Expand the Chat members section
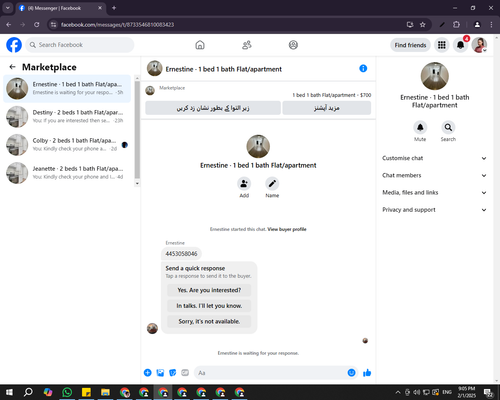Viewport: 500px width, 400px height. 434,175
